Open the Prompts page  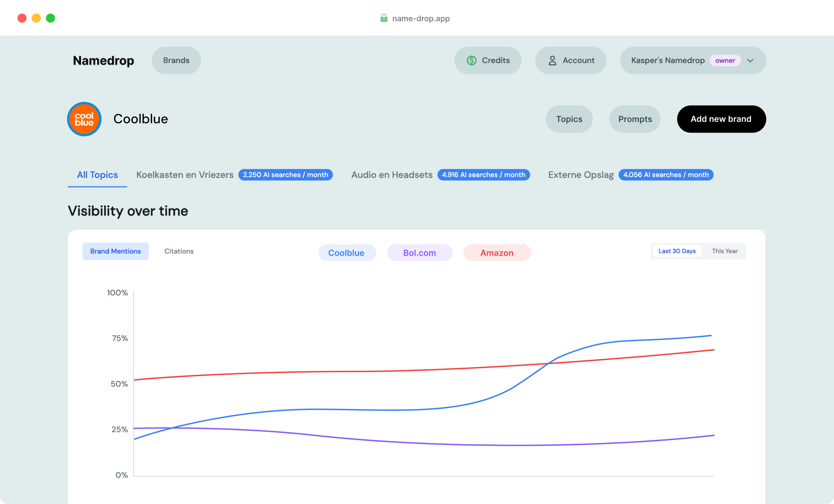point(635,119)
